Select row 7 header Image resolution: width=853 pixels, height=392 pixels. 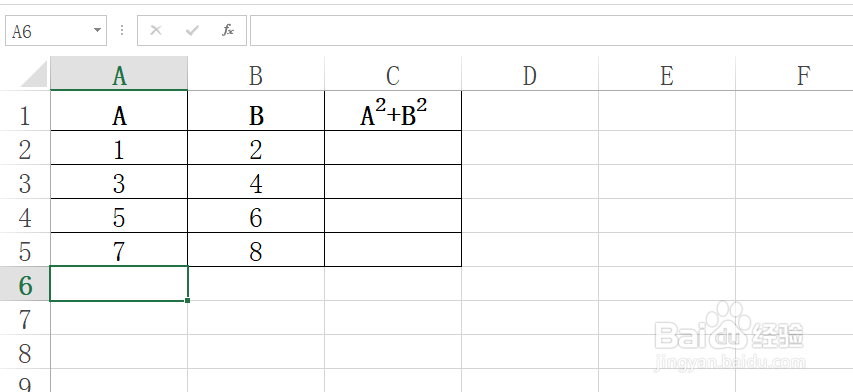click(25, 318)
